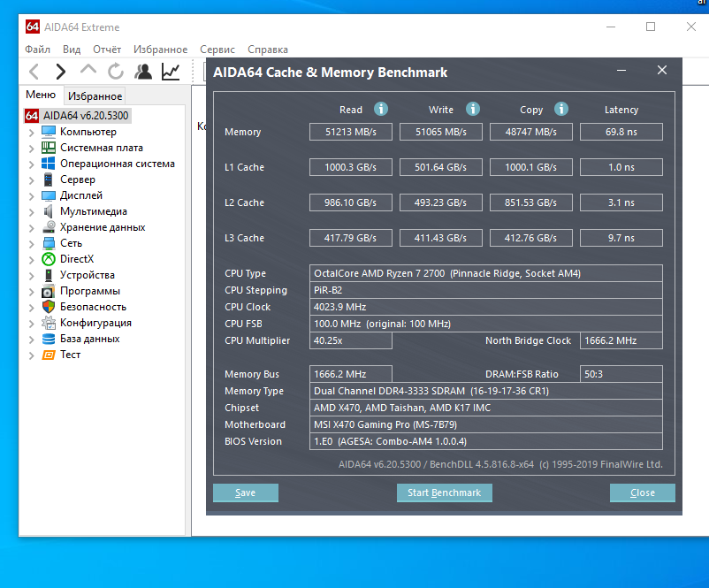
Task: Click the CPU Clock 4023.9 MHz value
Action: coord(486,307)
